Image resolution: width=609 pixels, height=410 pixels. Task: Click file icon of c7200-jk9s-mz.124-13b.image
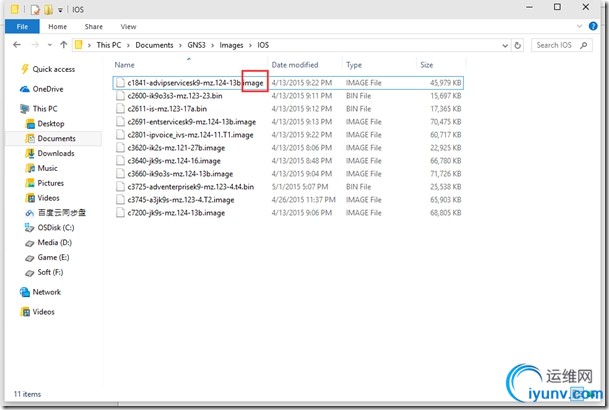click(x=120, y=213)
